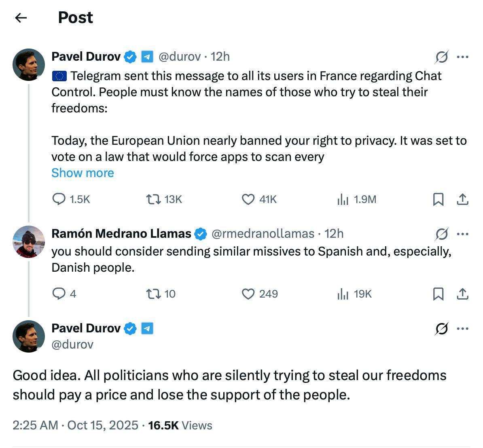Image resolution: width=483 pixels, height=448 pixels.
Task: Open Ramón Medrano Llamas' profile picture
Action: [x=28, y=241]
